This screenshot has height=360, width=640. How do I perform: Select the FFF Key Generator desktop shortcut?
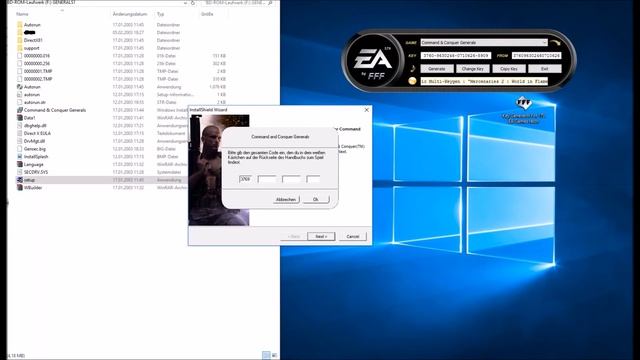[524, 111]
